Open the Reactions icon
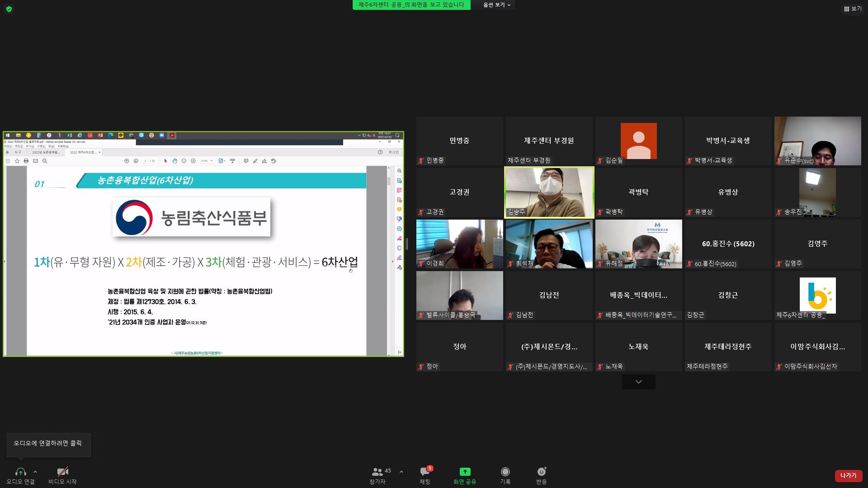The image size is (868, 488). (x=541, y=472)
